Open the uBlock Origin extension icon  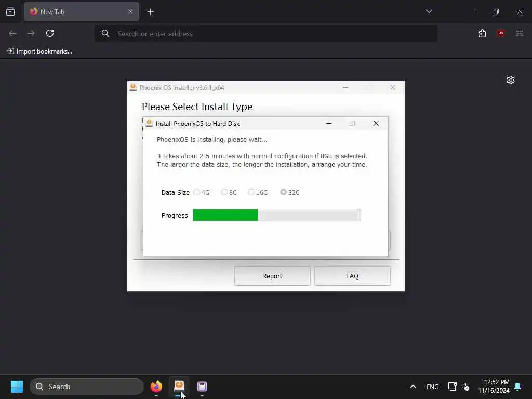tap(501, 33)
